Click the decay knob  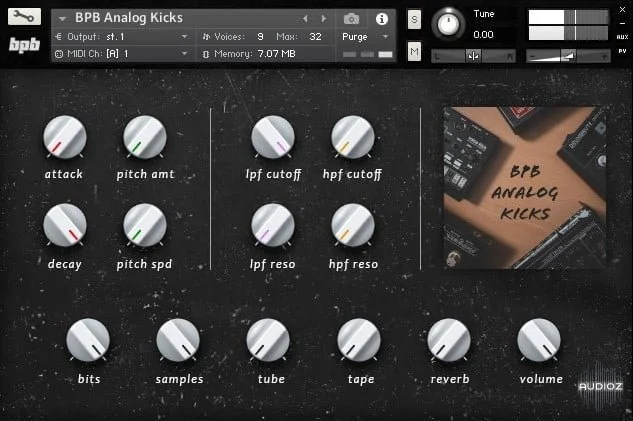tap(65, 225)
